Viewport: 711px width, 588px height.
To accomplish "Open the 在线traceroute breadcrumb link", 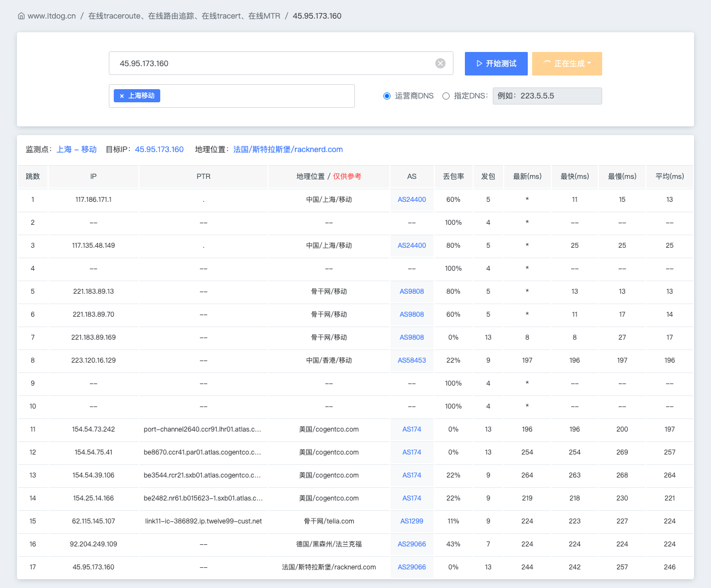I will point(184,16).
